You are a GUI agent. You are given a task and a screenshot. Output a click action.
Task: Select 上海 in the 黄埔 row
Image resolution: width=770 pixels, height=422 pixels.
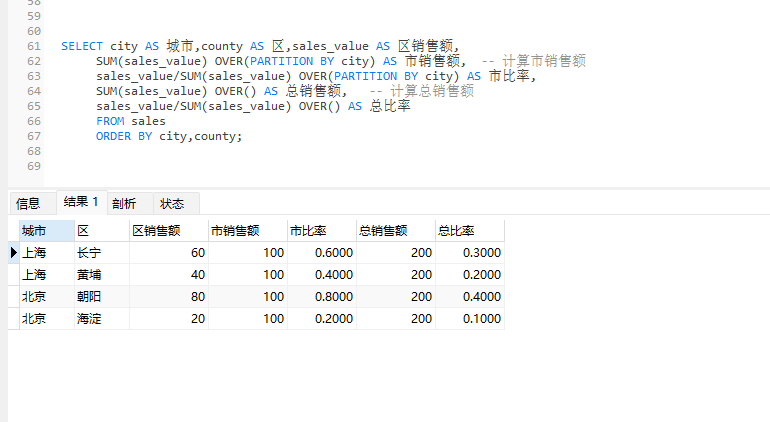[x=47, y=275]
